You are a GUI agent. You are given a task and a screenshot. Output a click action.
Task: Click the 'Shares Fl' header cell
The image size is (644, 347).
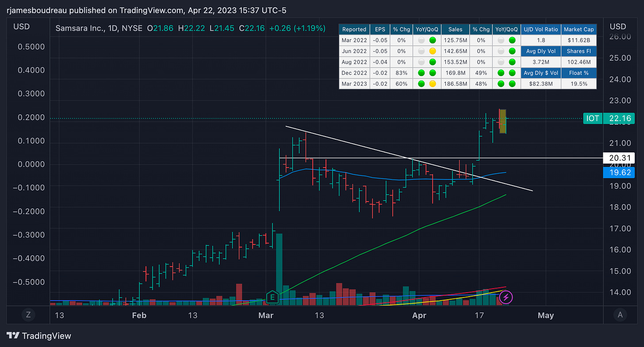click(579, 51)
